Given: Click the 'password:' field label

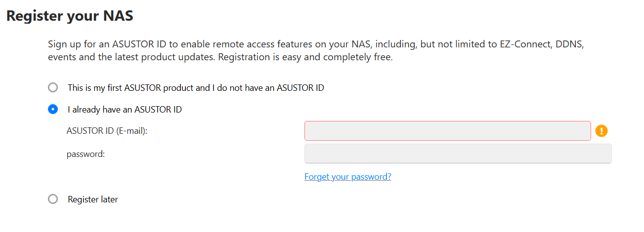Looking at the screenshot, I should [86, 154].
